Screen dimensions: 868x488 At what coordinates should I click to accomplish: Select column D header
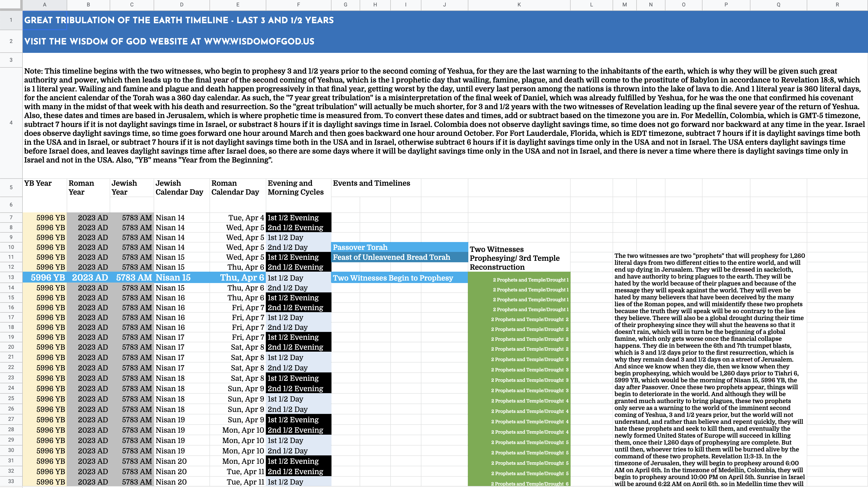tap(182, 5)
